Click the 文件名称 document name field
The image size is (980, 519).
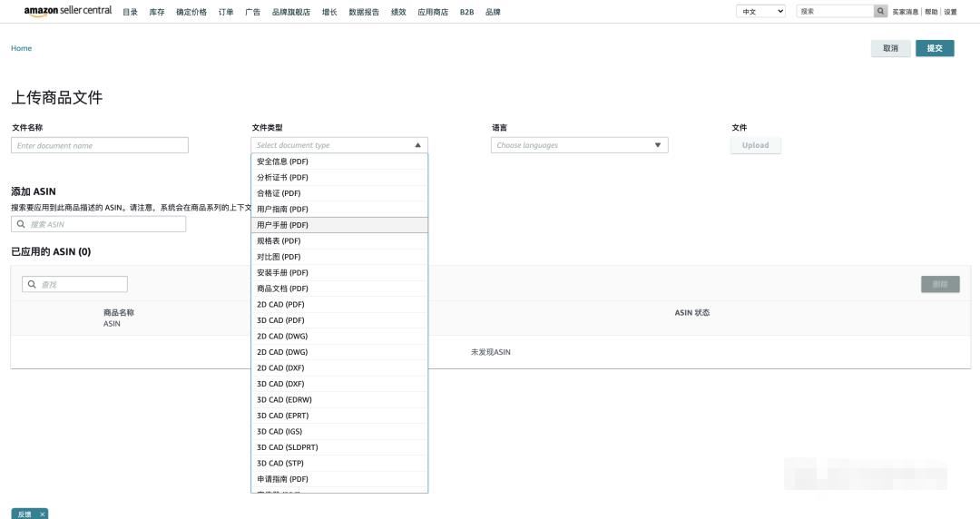(100, 145)
